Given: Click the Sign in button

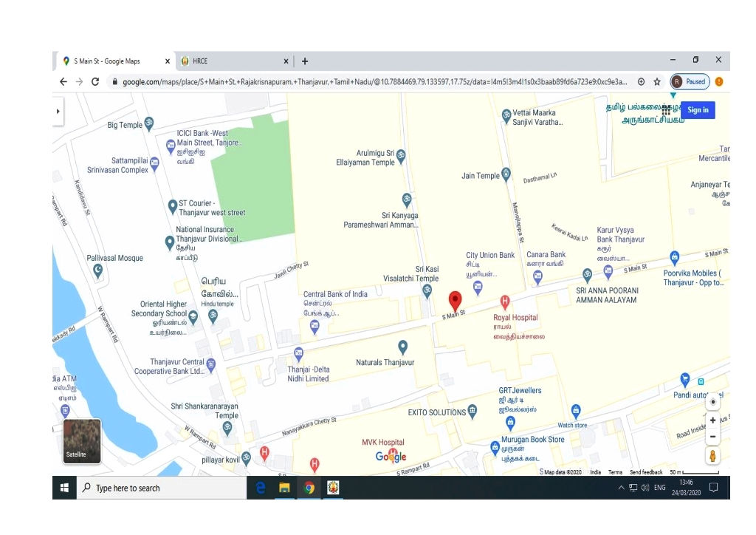Looking at the screenshot, I should 698,110.
